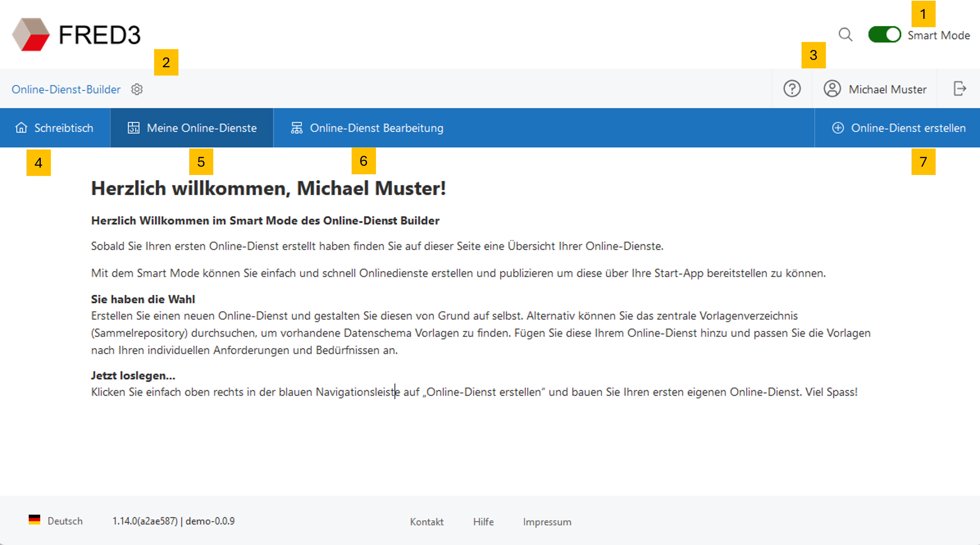Open the Deutsch language selector
This screenshot has width=980, height=545.
pyautogui.click(x=65, y=521)
